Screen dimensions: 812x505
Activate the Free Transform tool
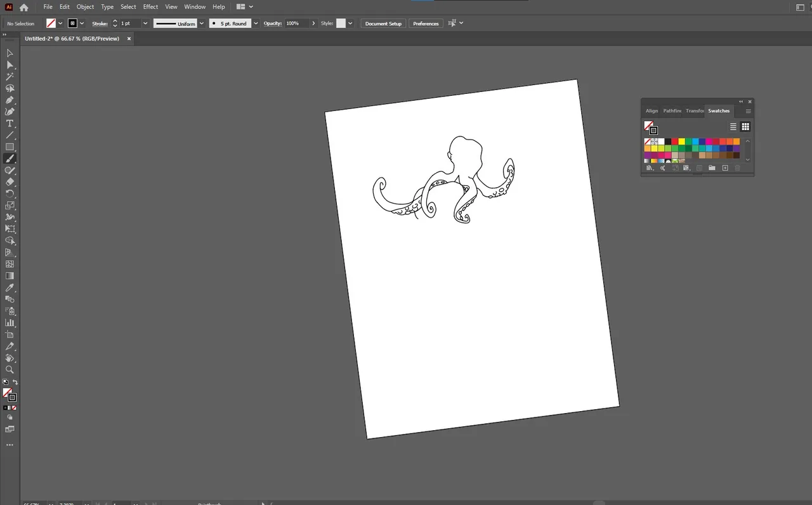click(x=10, y=229)
